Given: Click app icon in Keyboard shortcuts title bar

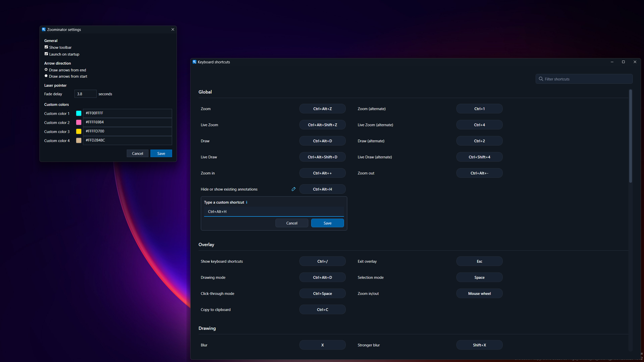Looking at the screenshot, I should [x=194, y=62].
